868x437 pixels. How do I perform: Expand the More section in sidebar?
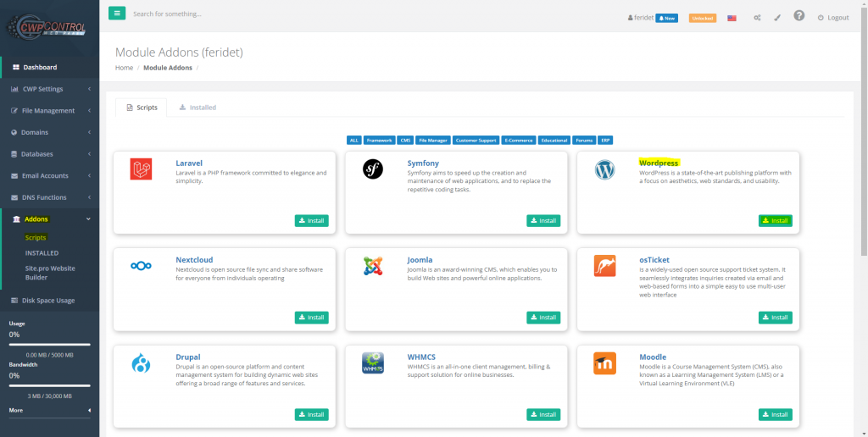(x=50, y=411)
